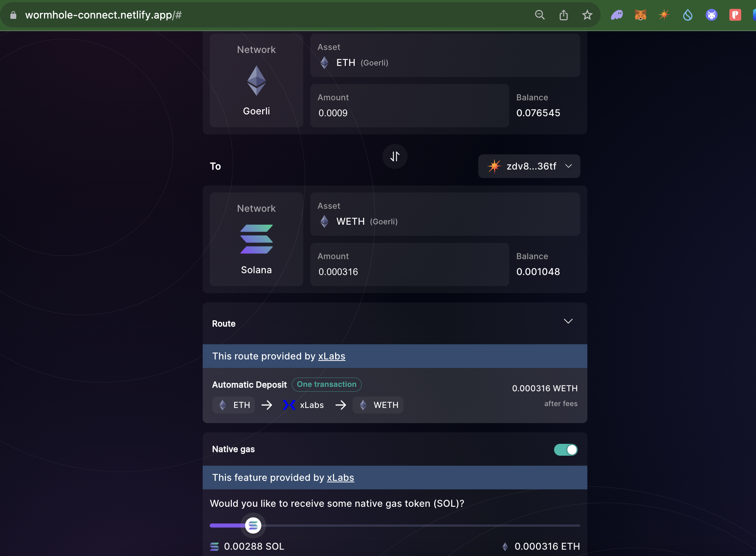Click the swap networks arrows icon
Viewport: 756px width, 556px height.
[x=395, y=156]
